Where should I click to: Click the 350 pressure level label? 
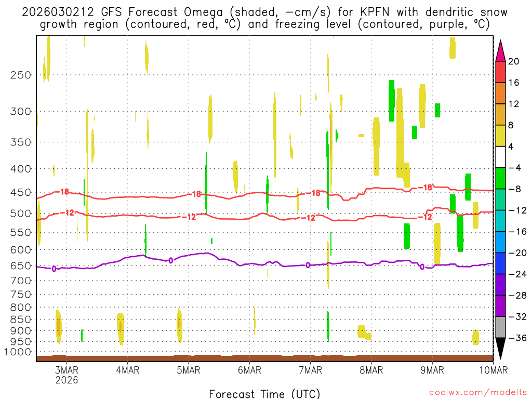[21, 142]
